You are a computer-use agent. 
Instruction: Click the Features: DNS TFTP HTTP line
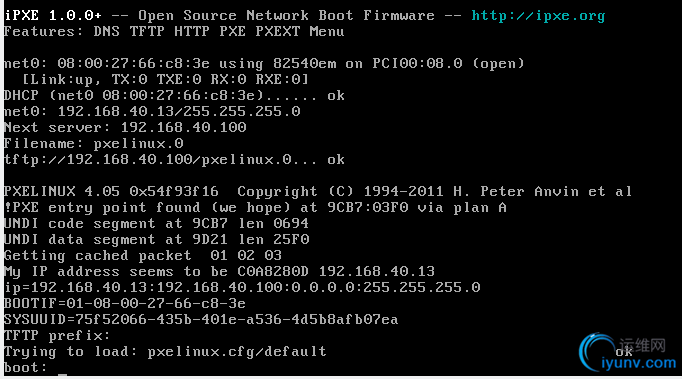tap(174, 32)
